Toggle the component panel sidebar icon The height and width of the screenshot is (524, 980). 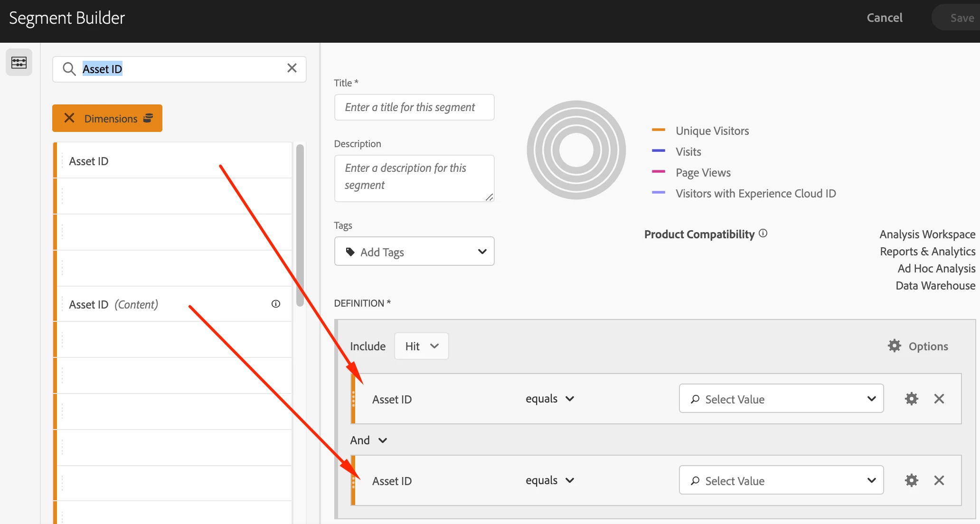[19, 62]
